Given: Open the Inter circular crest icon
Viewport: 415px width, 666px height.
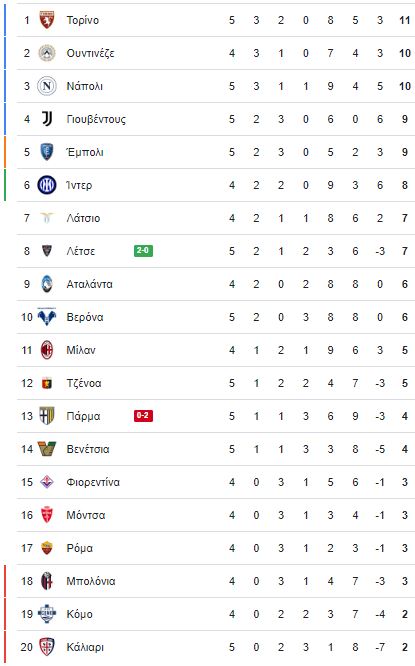Looking at the screenshot, I should [x=47, y=185].
